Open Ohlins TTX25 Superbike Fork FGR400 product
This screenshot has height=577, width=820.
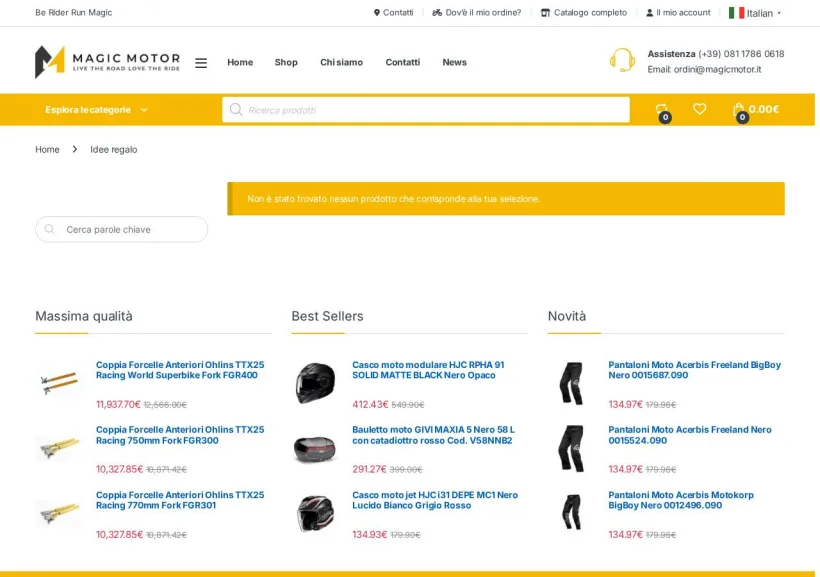point(180,370)
